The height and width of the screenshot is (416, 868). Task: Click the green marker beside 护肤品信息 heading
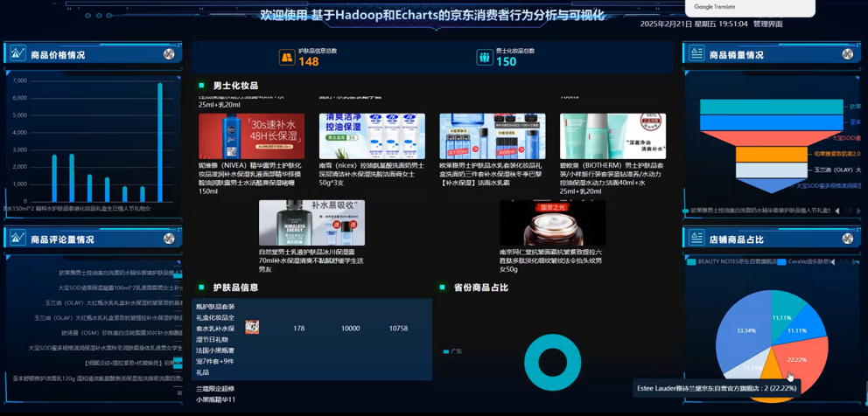coord(202,288)
